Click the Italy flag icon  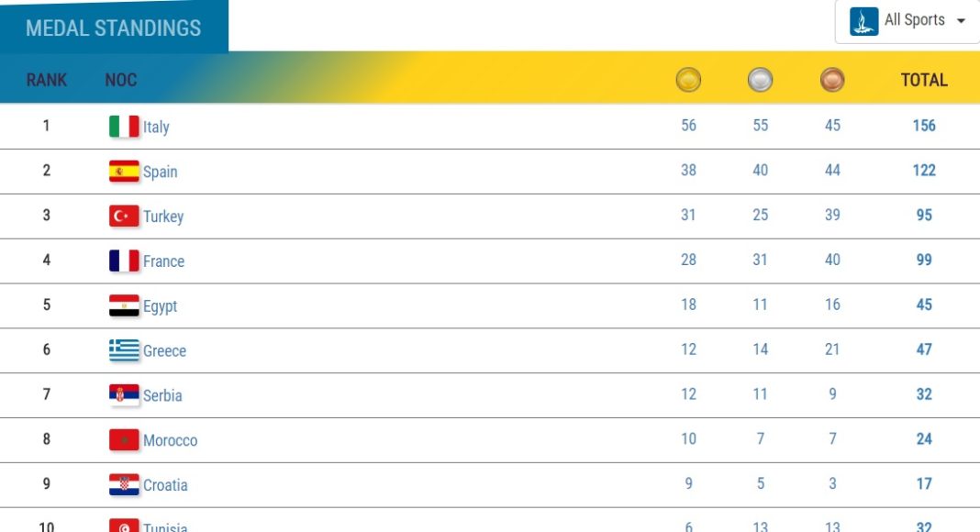tap(124, 127)
